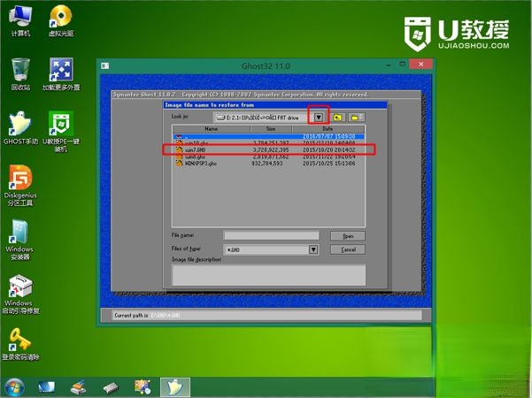Open the Look in drive combo box

tap(269, 118)
